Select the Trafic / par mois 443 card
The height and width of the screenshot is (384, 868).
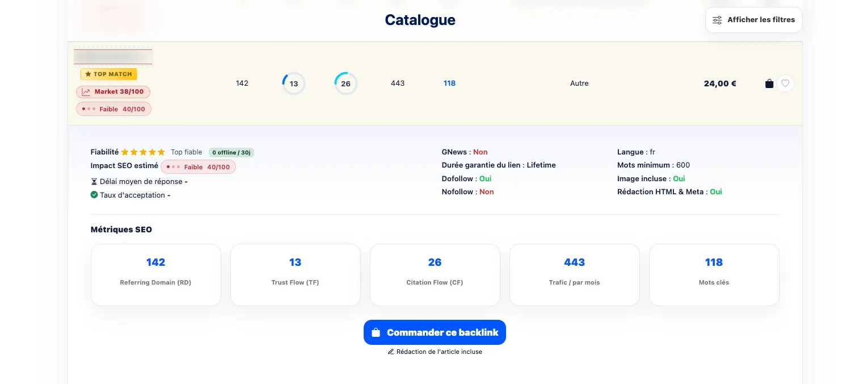pyautogui.click(x=575, y=275)
